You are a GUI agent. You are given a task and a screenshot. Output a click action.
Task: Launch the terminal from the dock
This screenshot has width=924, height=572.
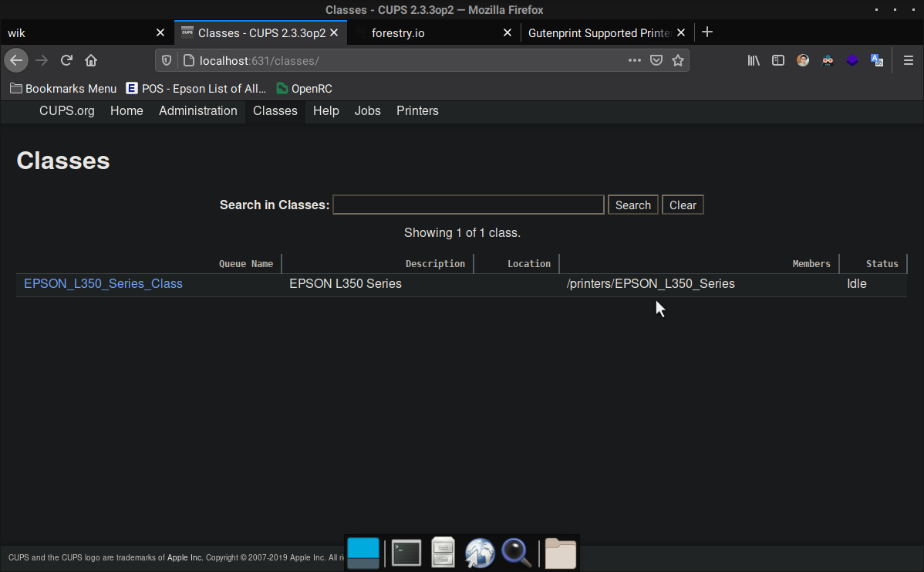point(406,553)
